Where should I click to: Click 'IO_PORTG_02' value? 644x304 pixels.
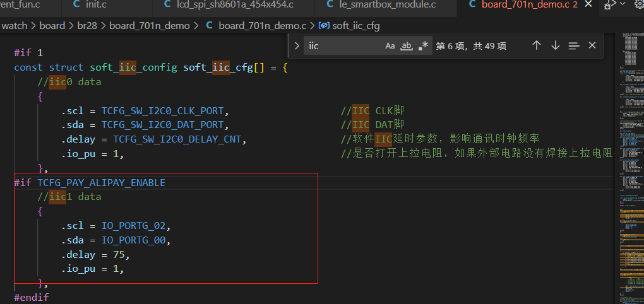point(133,226)
